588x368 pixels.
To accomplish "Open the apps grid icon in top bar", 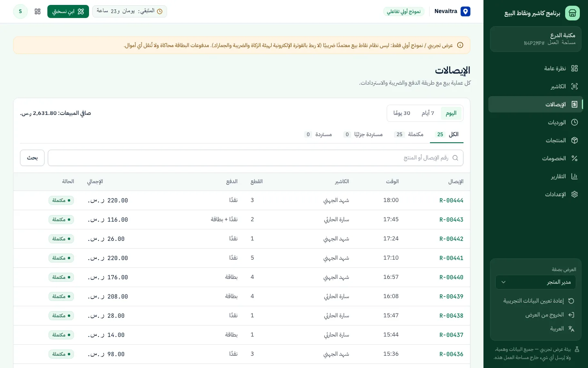I will [38, 11].
